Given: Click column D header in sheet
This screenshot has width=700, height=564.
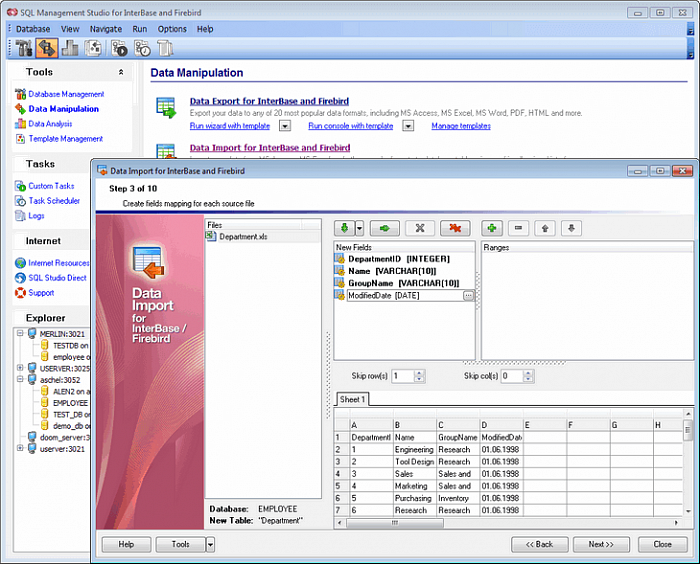Looking at the screenshot, I should [501, 425].
